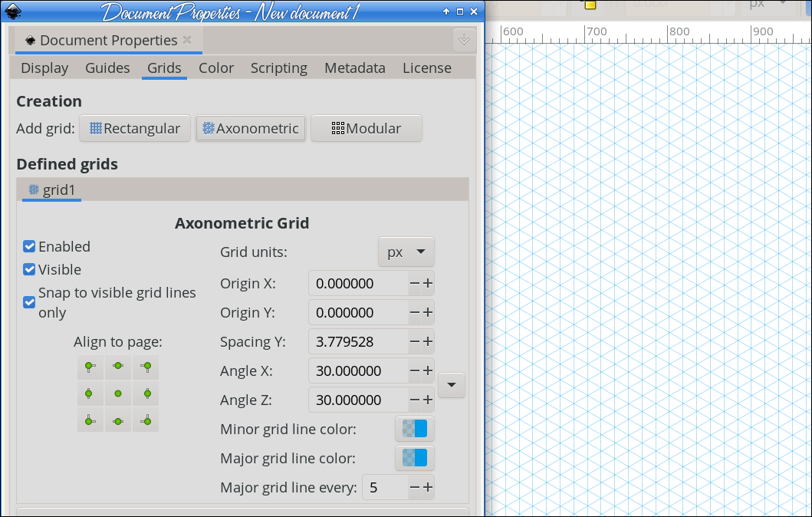Decrease the Major grid line every value

point(414,488)
